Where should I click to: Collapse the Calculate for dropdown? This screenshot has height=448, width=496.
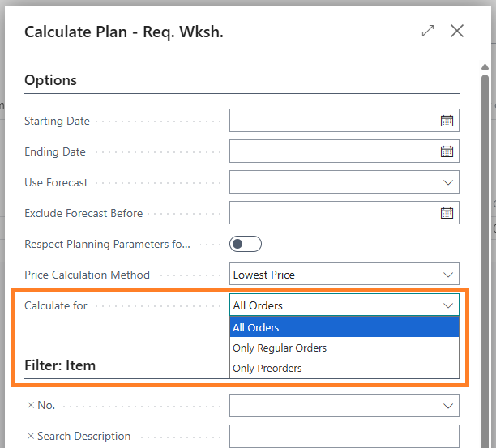(x=448, y=305)
